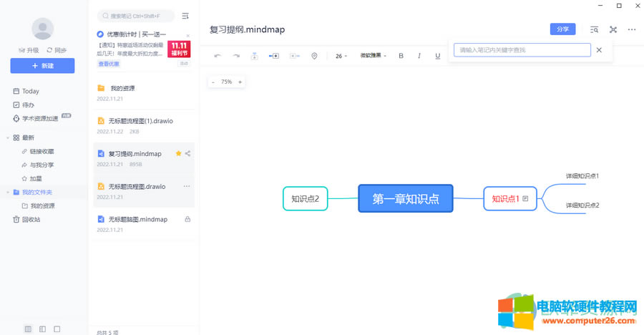Collapse the 我的文件夹 tree node
The width and height of the screenshot is (644, 335).
point(7,193)
